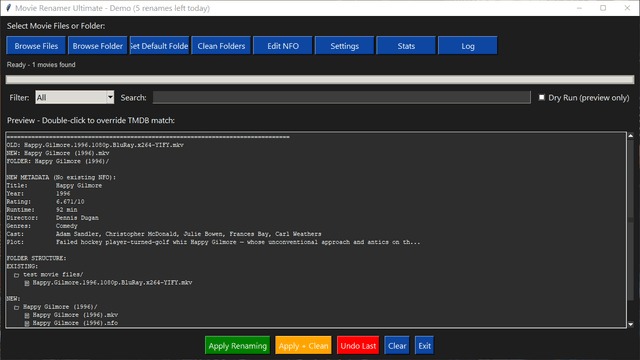Click the orange Apply + Clean button
The image size is (640, 360).
point(303,345)
